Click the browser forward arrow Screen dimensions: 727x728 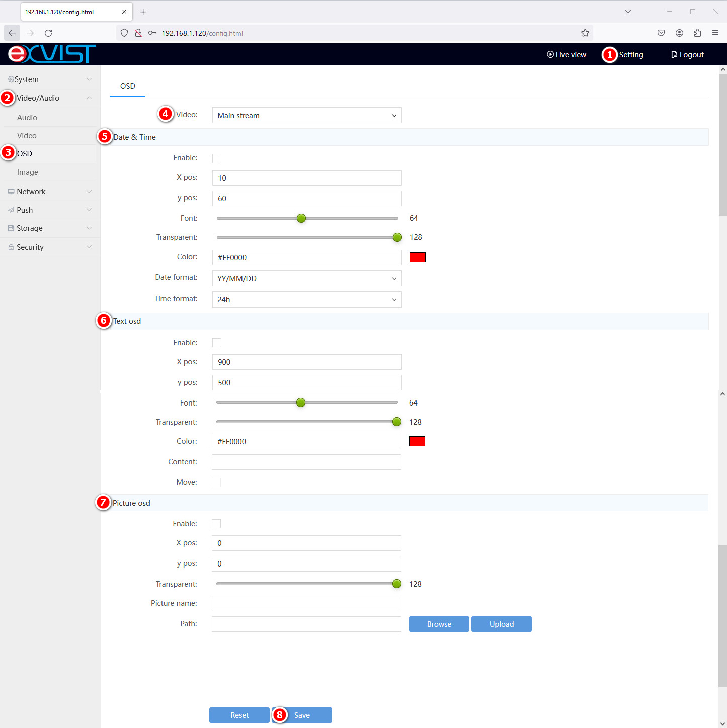pyautogui.click(x=30, y=33)
